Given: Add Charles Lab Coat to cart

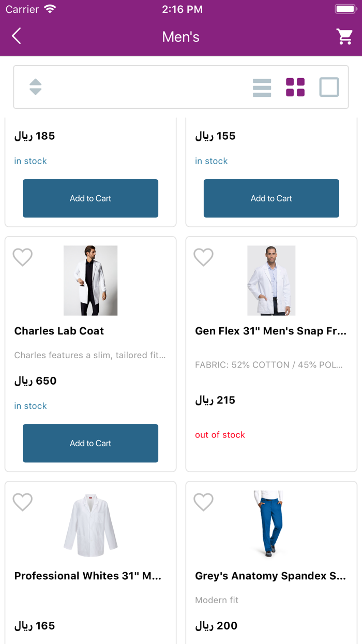Looking at the screenshot, I should (x=90, y=443).
